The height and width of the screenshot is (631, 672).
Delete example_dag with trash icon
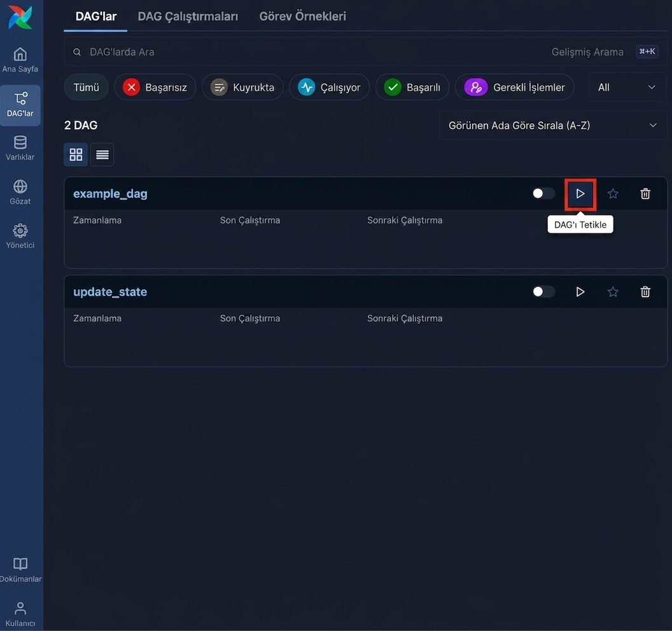click(x=645, y=194)
